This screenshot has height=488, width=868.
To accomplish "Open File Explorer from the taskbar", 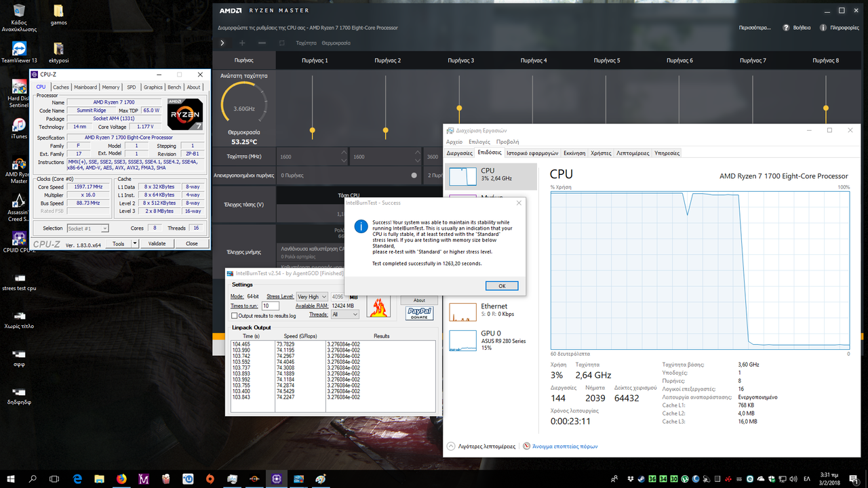I will point(99,479).
